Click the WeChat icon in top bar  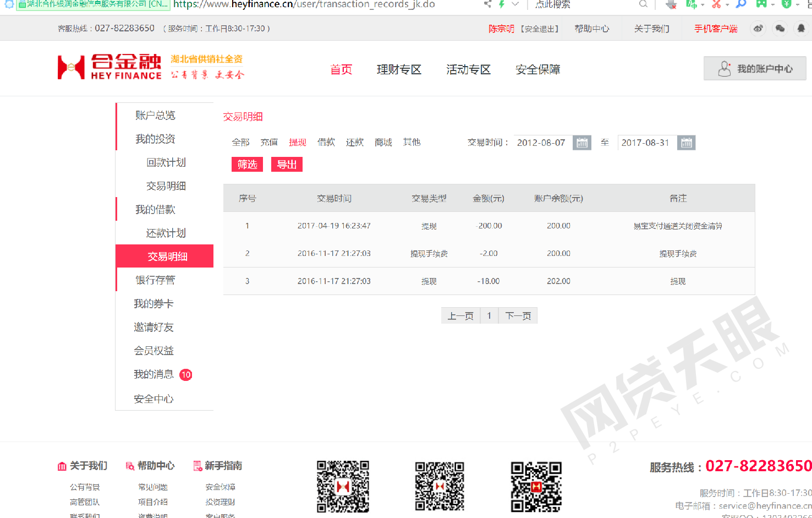pos(780,29)
